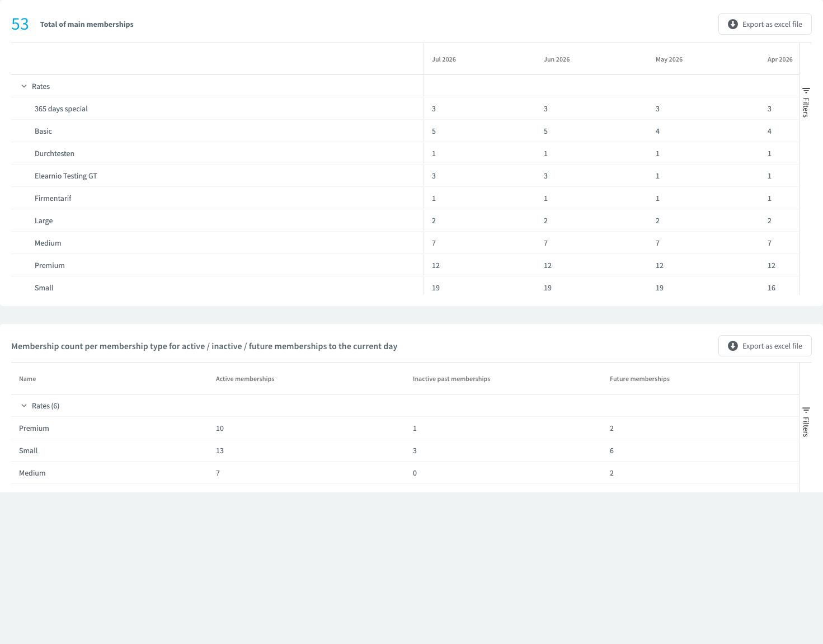
Task: Click the Apr 2026 column header
Action: pos(780,59)
